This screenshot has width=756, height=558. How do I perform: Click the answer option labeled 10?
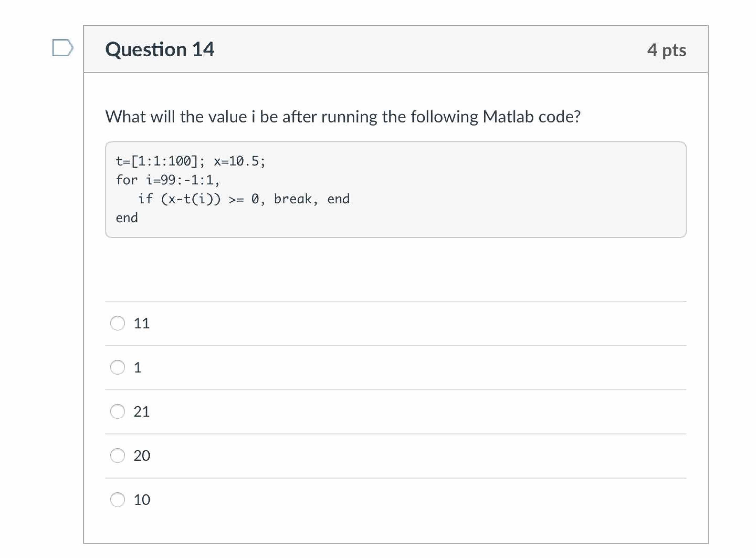[142, 499]
